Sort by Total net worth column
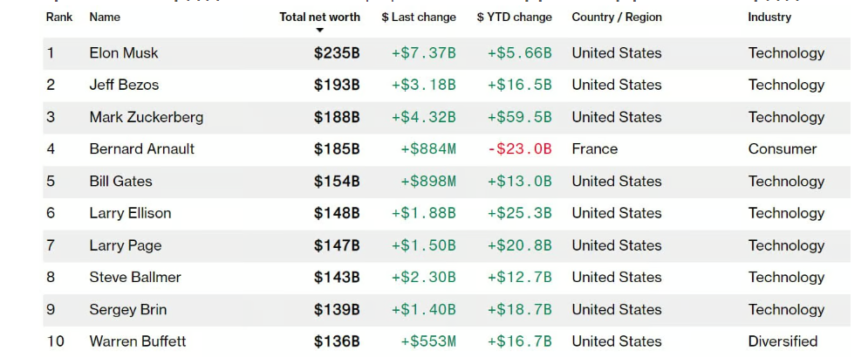 (319, 17)
